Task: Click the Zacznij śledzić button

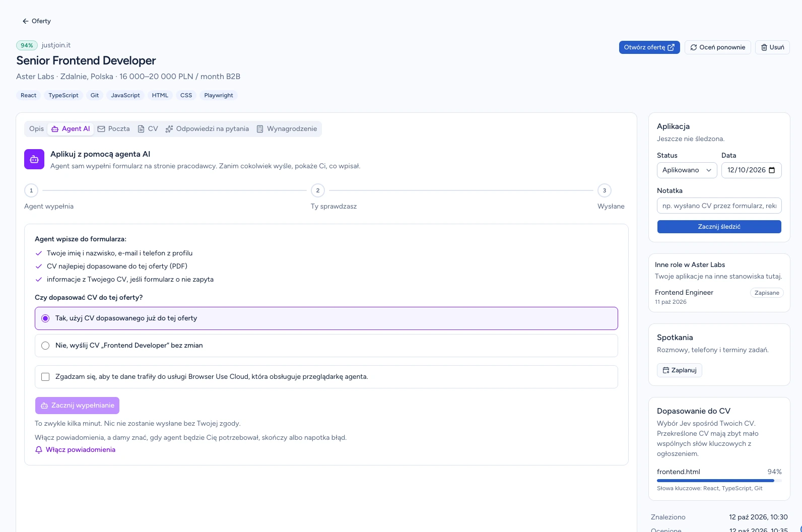Action: pyautogui.click(x=719, y=227)
